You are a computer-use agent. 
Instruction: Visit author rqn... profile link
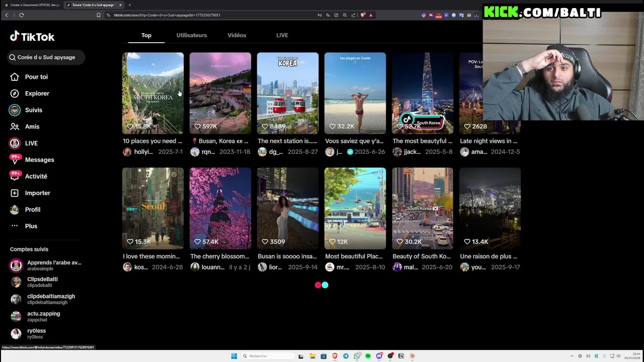point(203,152)
